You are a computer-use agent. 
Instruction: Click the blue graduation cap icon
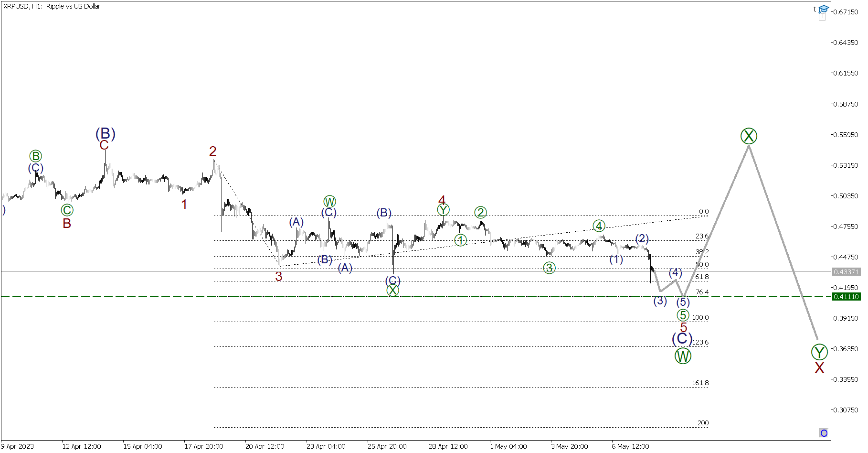tap(823, 9)
